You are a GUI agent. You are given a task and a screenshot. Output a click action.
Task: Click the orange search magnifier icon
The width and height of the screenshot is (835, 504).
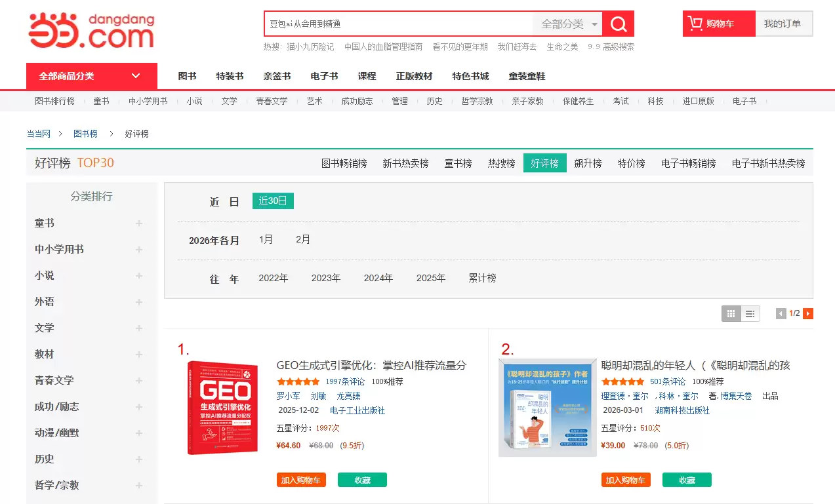617,24
